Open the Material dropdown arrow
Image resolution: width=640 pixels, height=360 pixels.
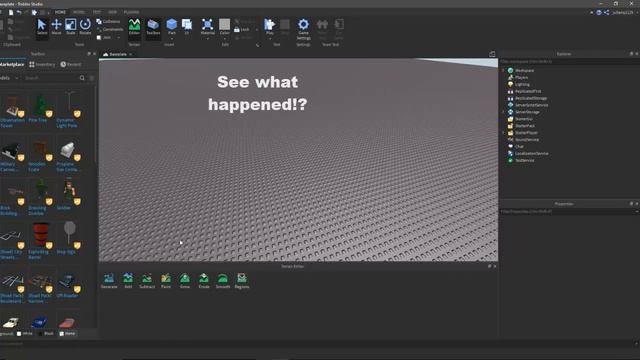[x=207, y=39]
